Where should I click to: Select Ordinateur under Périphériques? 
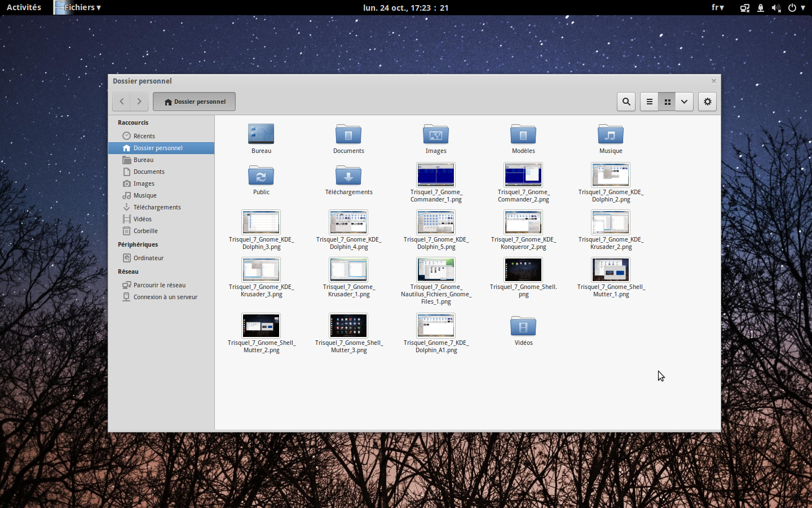[161, 258]
